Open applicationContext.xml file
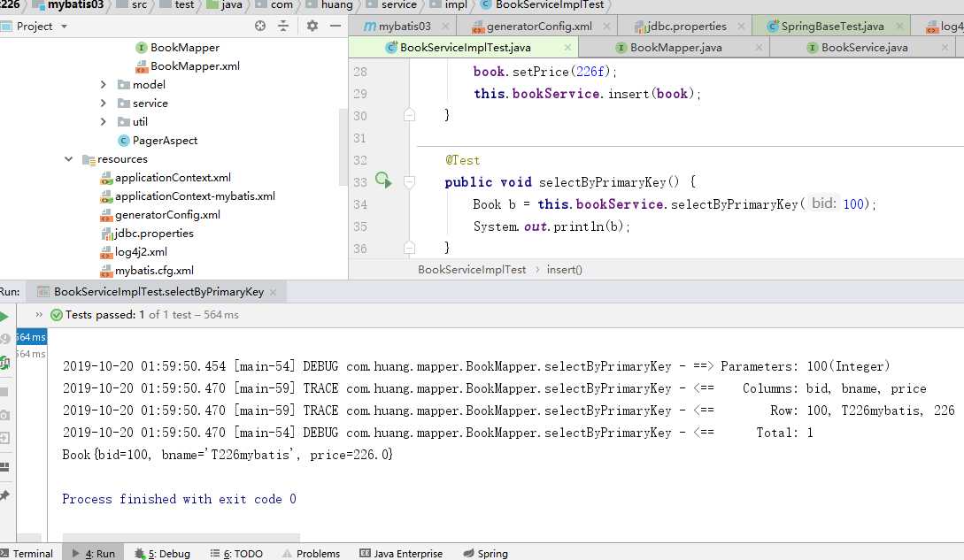964x560 pixels. point(166,178)
